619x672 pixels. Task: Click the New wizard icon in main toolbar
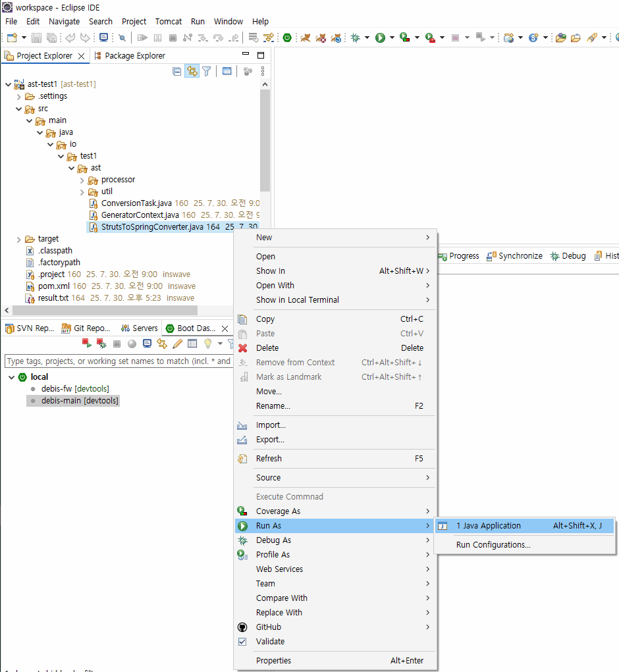click(x=12, y=38)
